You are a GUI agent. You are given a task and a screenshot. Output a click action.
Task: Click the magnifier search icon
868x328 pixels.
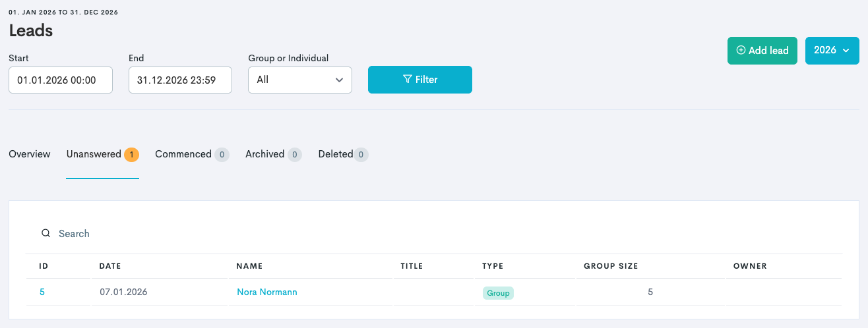[46, 234]
